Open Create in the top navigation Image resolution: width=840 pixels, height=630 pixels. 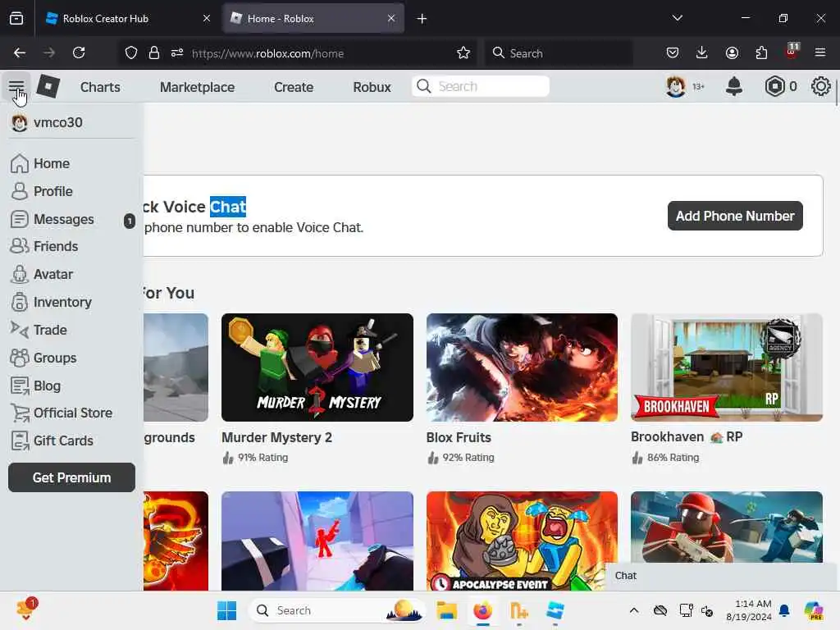pos(294,87)
